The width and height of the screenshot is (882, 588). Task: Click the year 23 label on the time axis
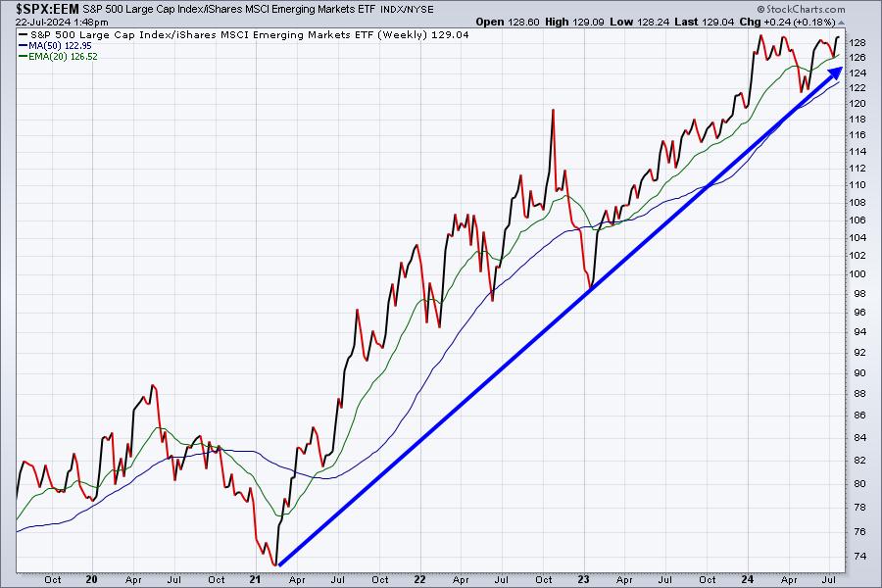[x=583, y=579]
